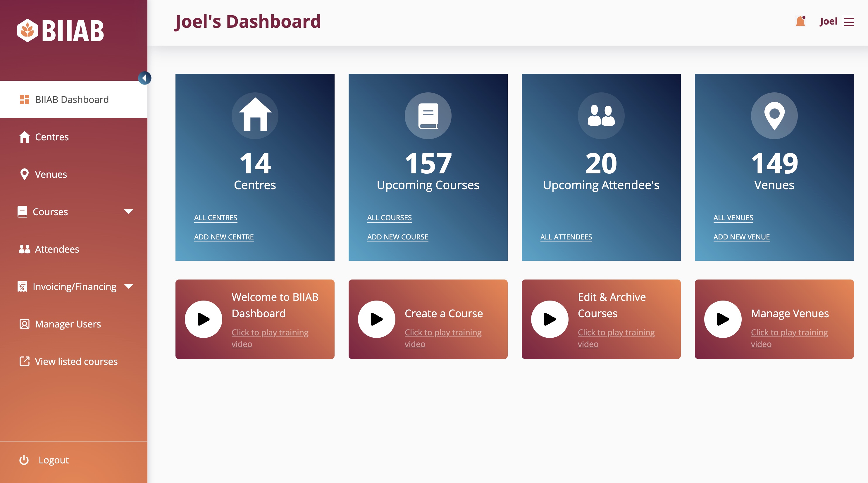
Task: Click the ADD NEW CENTRE link
Action: click(x=224, y=237)
